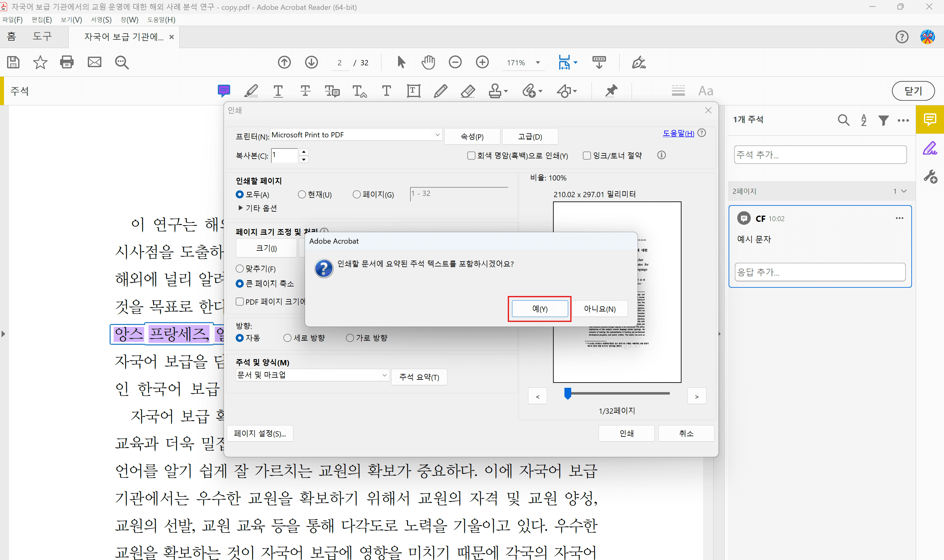Select the sticky note comment tool
The width and height of the screenshot is (944, 560).
click(224, 91)
